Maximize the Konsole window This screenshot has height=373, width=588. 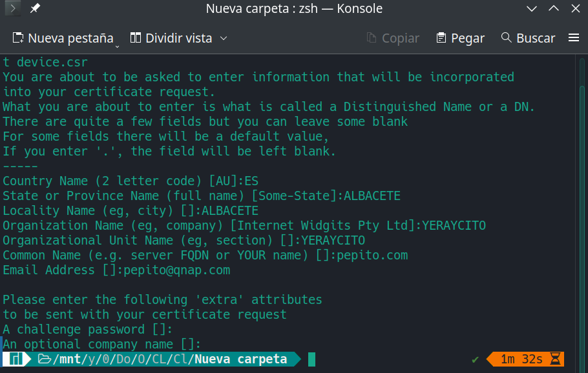tap(553, 9)
